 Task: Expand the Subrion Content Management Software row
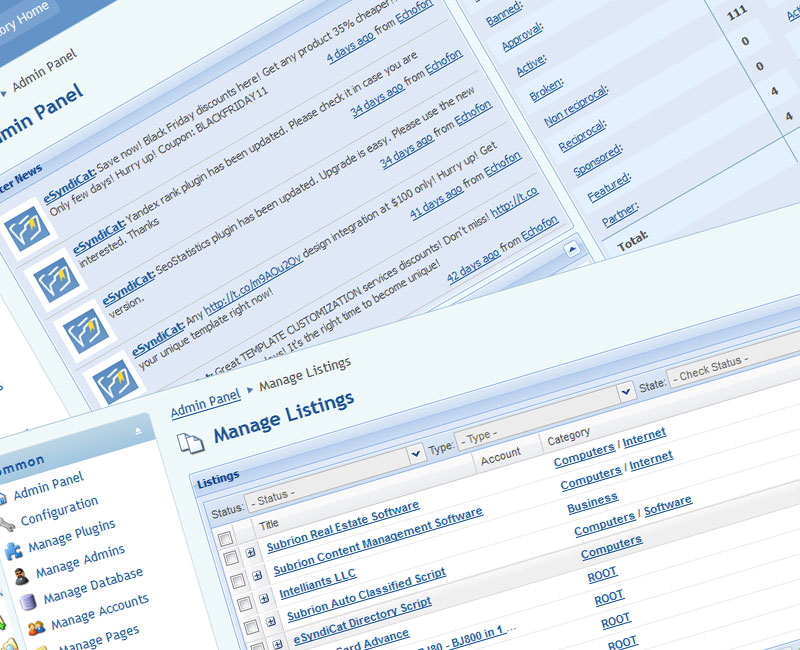[x=257, y=575]
